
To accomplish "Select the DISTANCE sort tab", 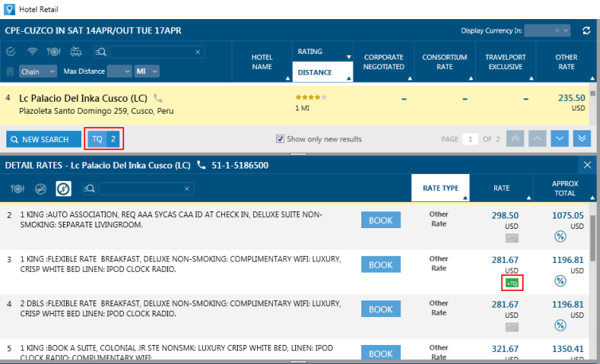I will click(x=321, y=72).
